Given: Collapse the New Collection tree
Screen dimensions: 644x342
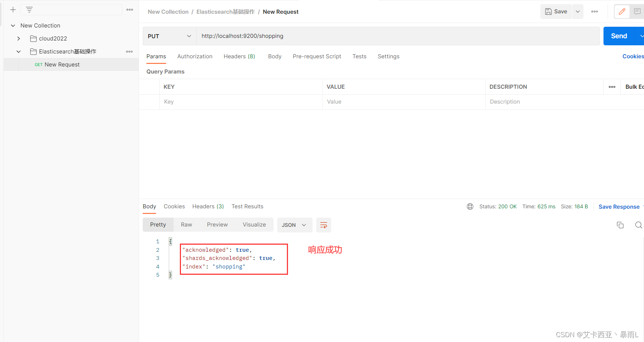Looking at the screenshot, I should [13, 26].
